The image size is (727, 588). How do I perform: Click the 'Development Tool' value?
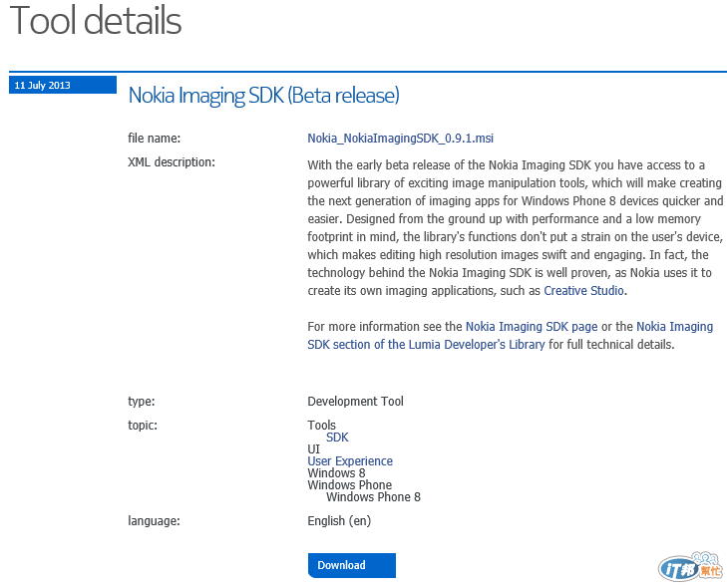pyautogui.click(x=355, y=402)
